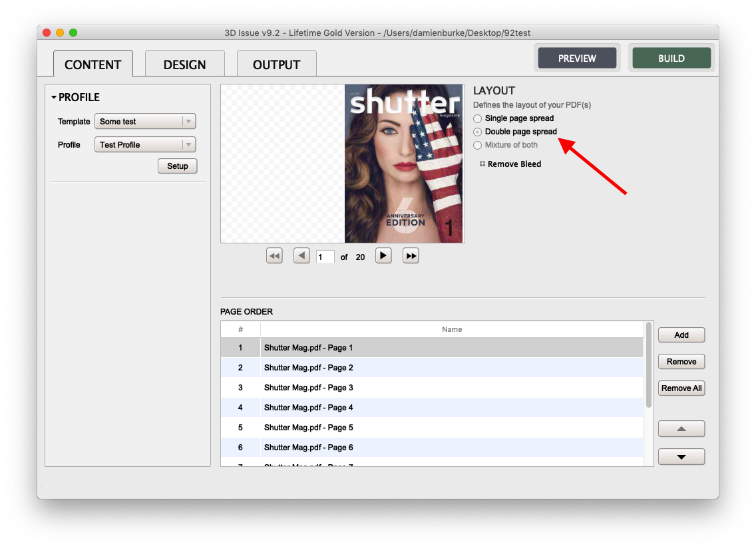Select Mixture of both layout
The image size is (756, 548).
[477, 145]
